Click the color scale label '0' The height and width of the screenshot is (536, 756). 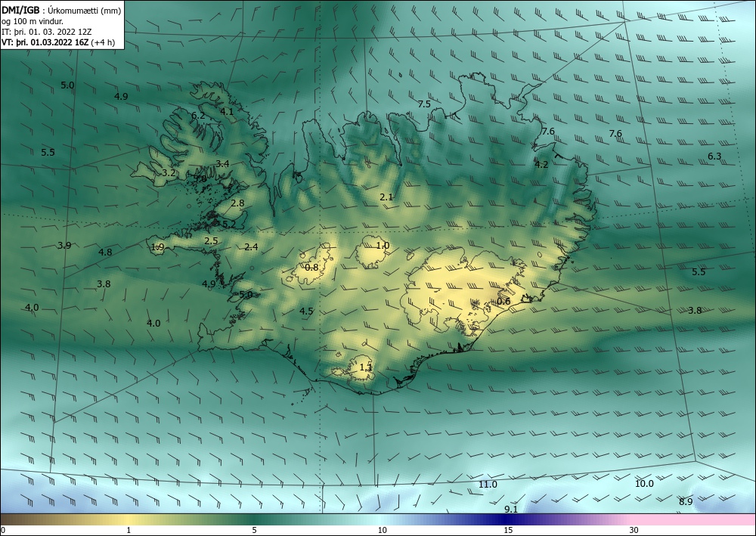point(3,531)
